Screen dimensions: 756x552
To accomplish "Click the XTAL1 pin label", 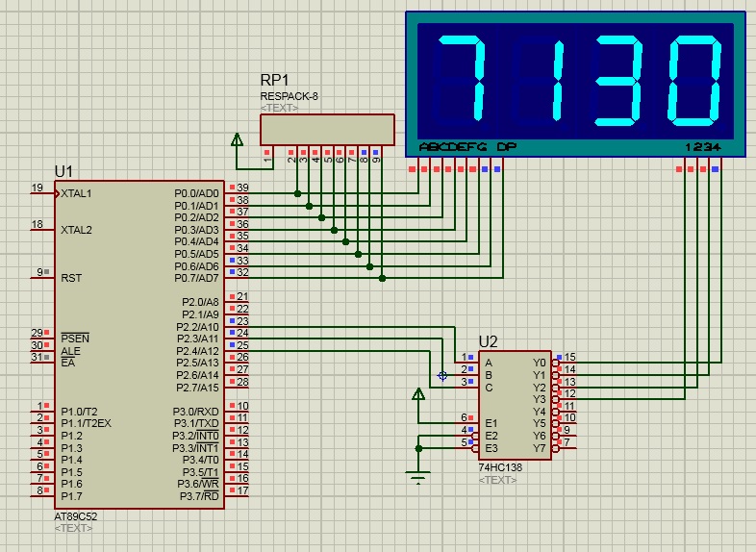I will [x=76, y=194].
